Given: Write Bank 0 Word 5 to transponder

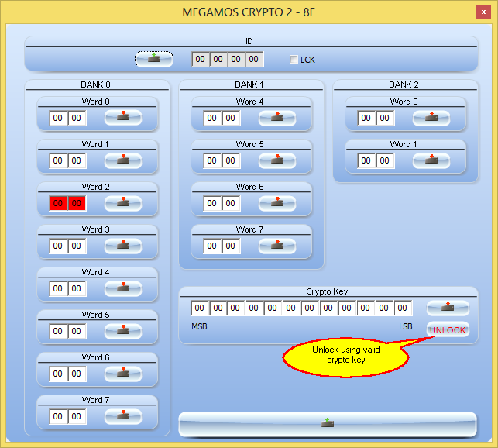Looking at the screenshot, I should click(x=123, y=331).
